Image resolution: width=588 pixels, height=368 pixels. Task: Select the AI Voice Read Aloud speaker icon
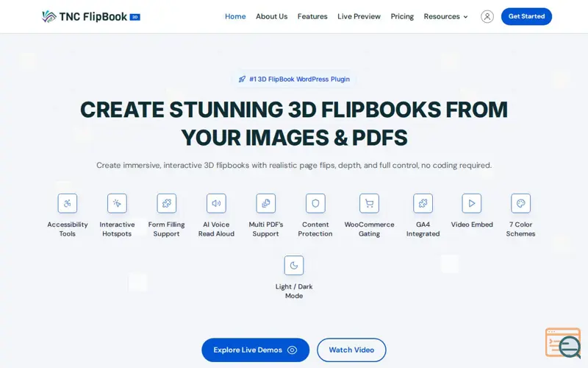pos(216,203)
